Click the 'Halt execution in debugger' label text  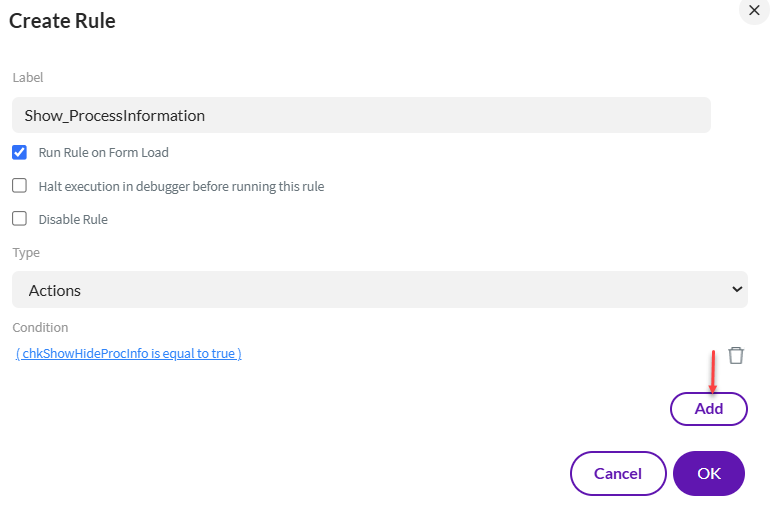click(181, 186)
